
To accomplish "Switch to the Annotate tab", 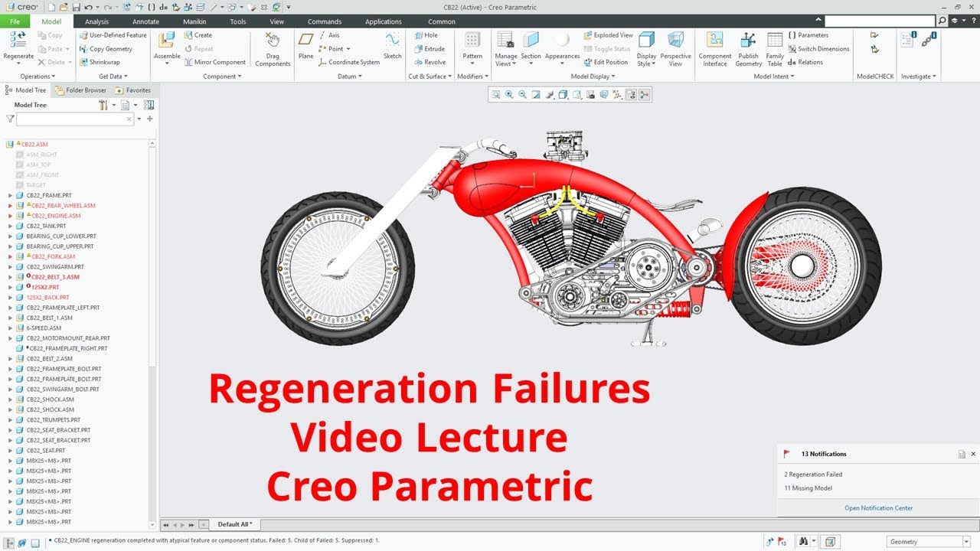I will pos(145,21).
